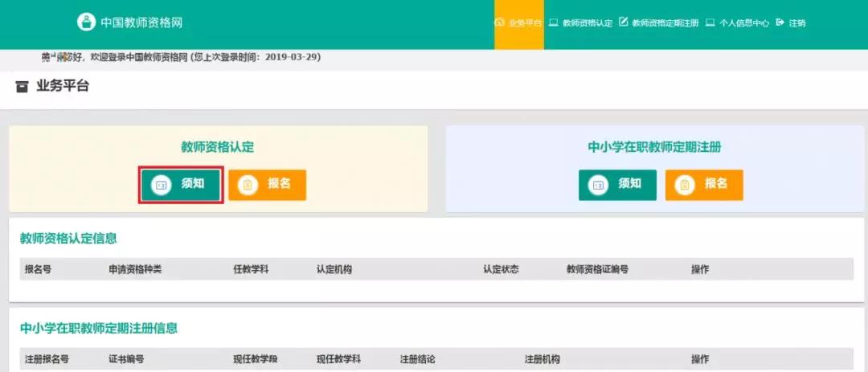Click the circle icon in 定期注册 须知 button

point(598,186)
